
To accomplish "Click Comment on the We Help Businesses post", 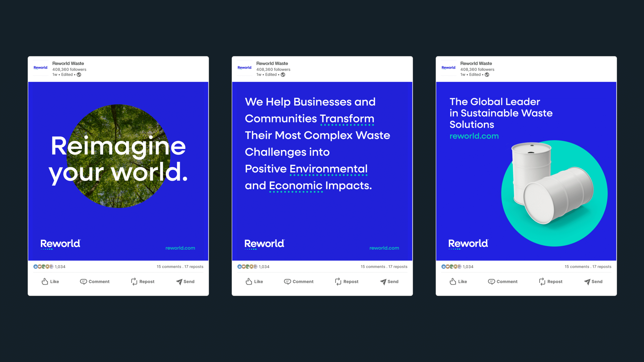I will pyautogui.click(x=299, y=282).
